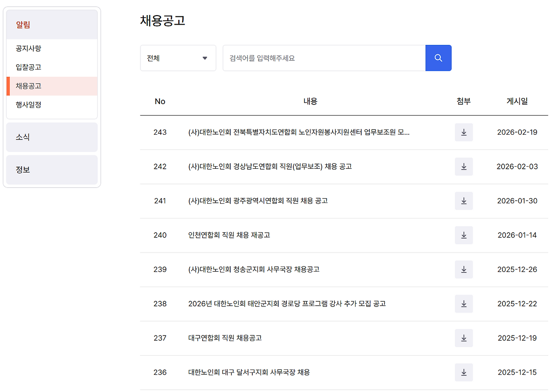Click the date 2026-02-03
This screenshot has height=392, width=553.
point(517,167)
